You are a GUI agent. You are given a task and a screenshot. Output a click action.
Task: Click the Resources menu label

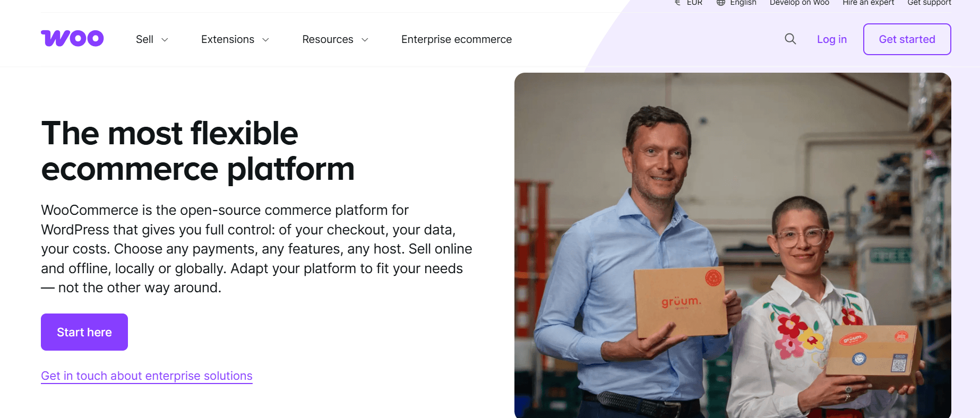(328, 39)
